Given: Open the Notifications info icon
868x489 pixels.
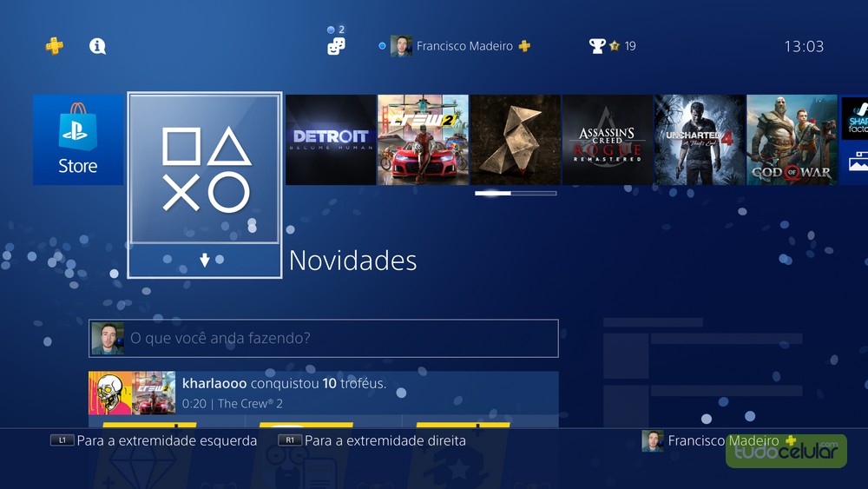Looking at the screenshot, I should 97,46.
